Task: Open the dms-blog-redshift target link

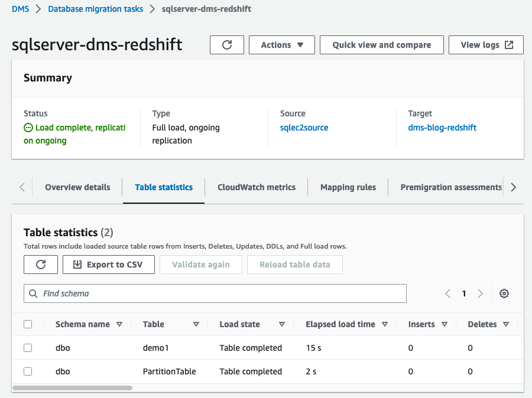Action: 442,127
